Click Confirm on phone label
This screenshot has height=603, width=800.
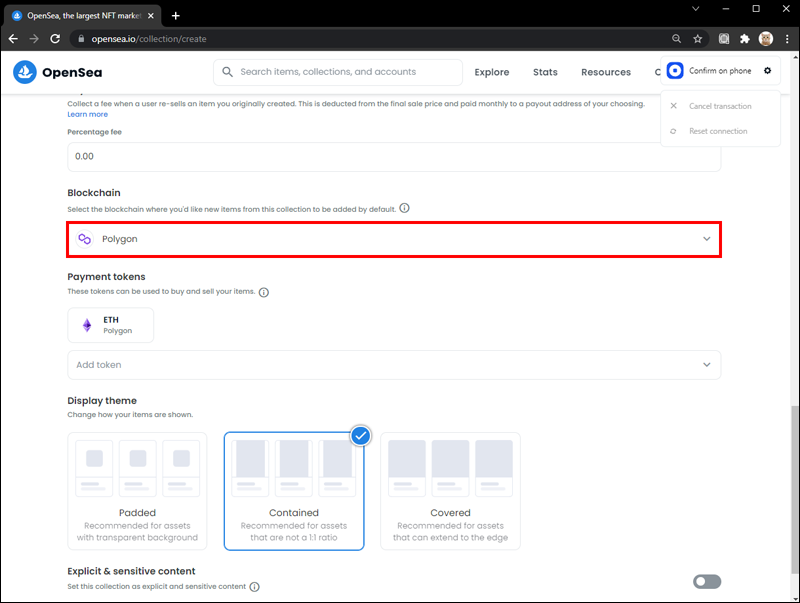(720, 70)
